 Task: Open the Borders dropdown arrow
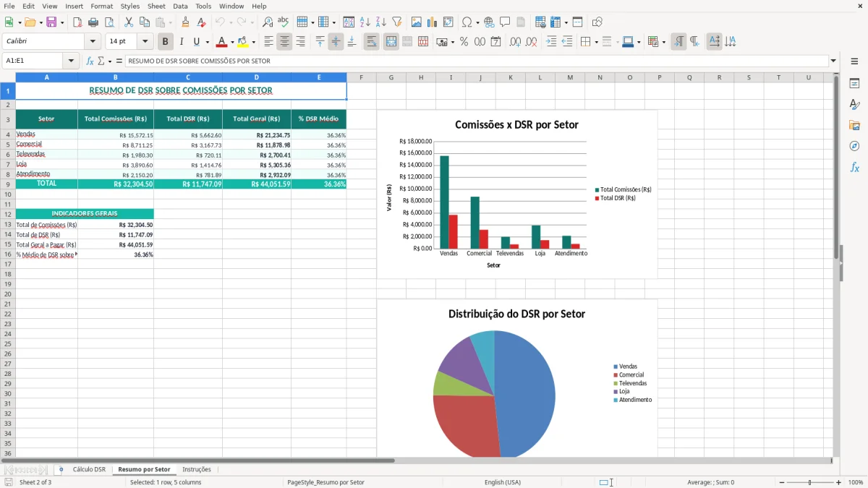(596, 42)
